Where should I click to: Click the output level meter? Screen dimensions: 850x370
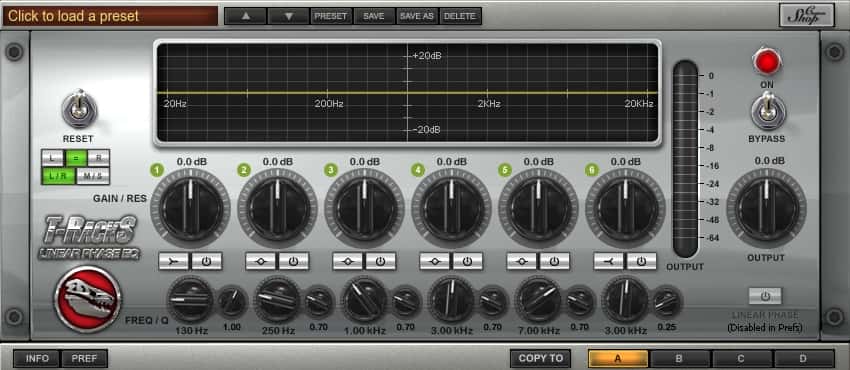[x=686, y=159]
